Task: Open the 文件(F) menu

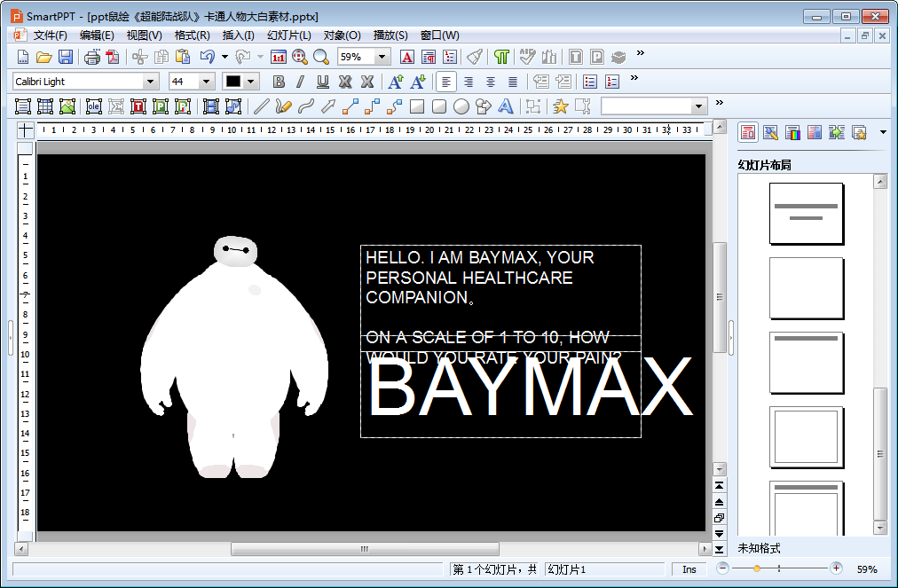Action: coord(50,35)
